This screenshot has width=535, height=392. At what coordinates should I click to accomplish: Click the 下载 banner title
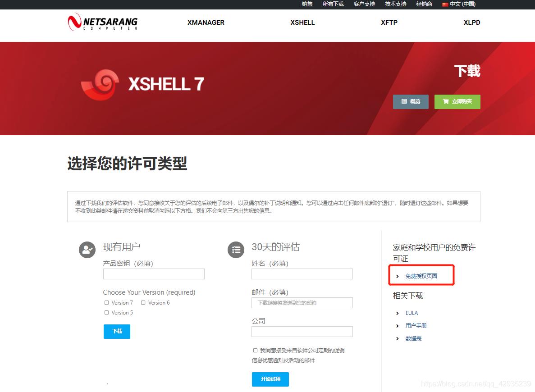[x=467, y=71]
